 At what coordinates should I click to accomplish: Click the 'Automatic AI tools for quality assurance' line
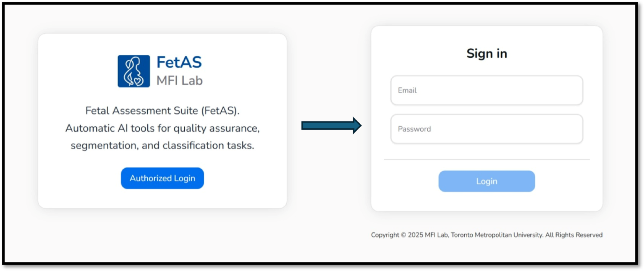tap(162, 128)
